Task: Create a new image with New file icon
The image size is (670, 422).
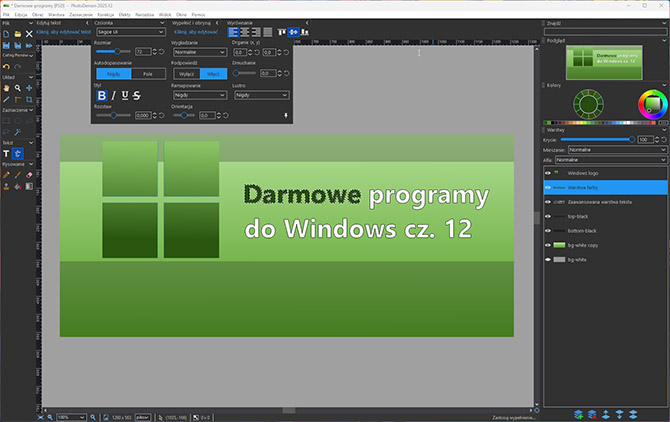Action: (x=6, y=34)
